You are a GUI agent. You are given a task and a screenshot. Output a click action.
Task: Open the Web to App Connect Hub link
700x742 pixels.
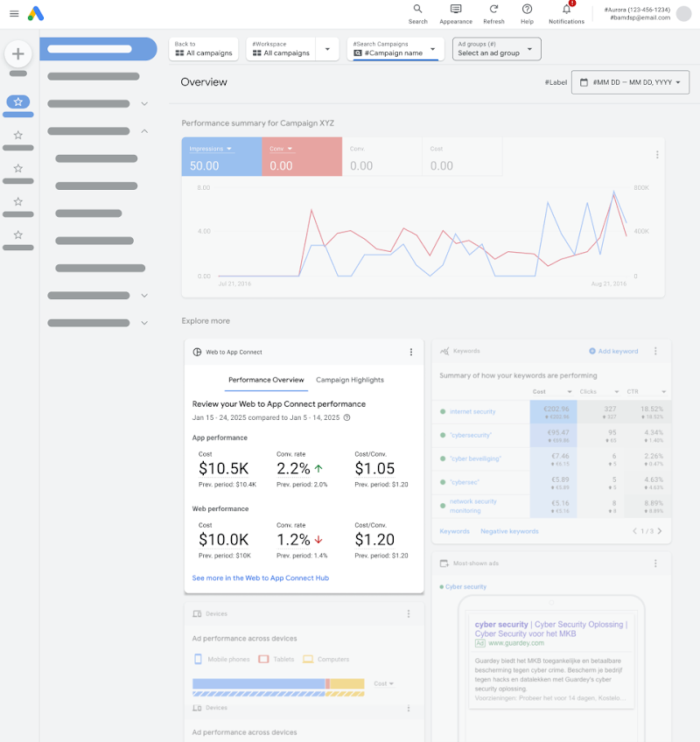[x=260, y=578]
